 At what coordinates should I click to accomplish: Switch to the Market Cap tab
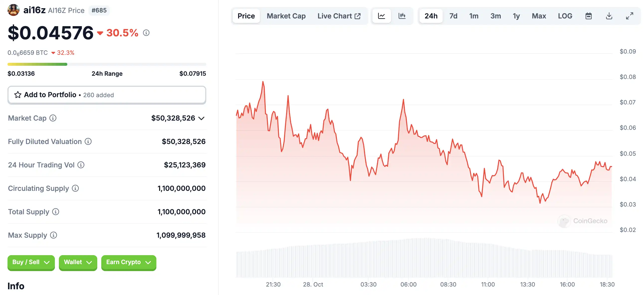pos(286,16)
